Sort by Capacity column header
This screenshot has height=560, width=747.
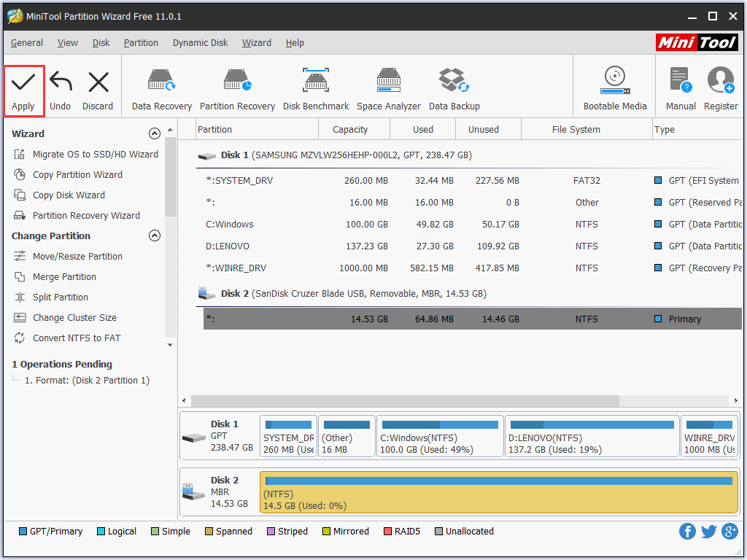[354, 130]
